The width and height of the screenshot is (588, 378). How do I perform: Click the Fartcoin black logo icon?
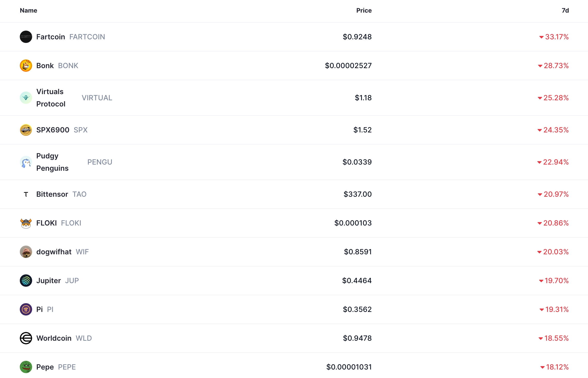point(26,37)
